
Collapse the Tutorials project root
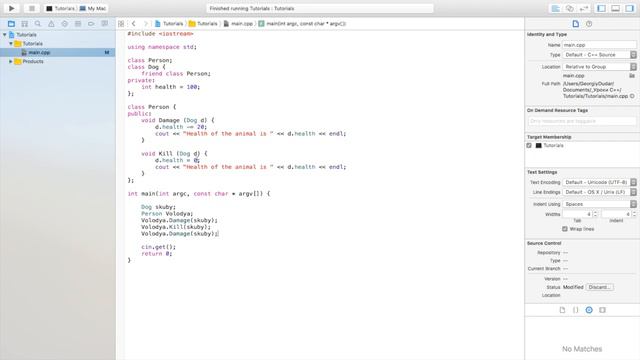[4, 35]
